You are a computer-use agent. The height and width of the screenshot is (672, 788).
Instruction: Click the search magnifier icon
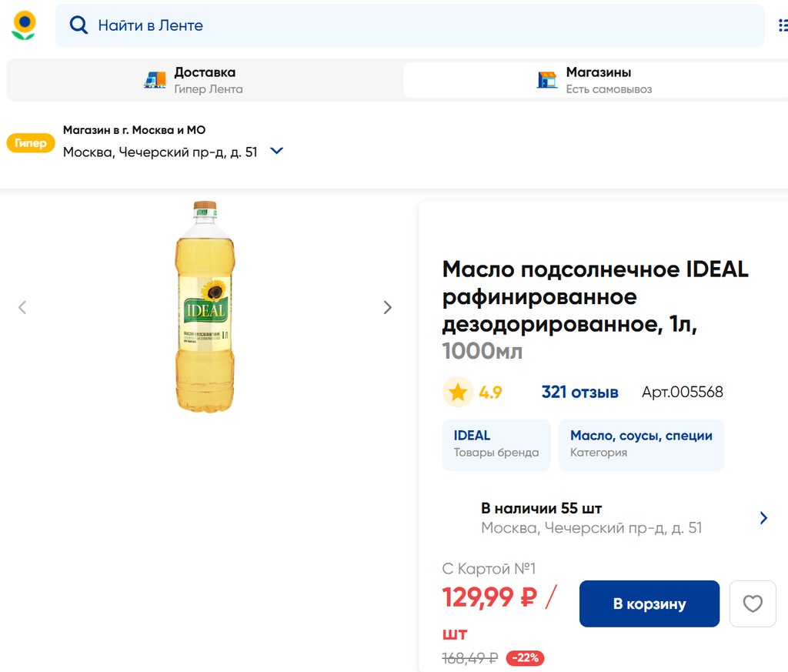[x=78, y=25]
